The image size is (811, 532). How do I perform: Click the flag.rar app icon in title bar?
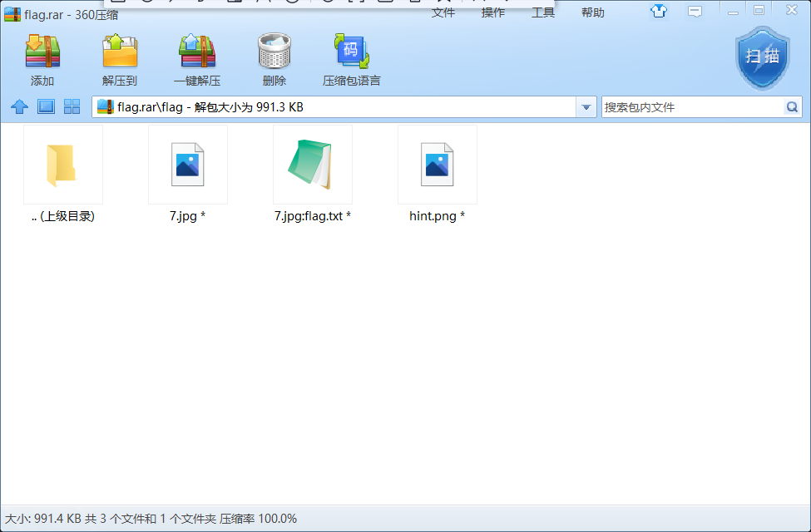(x=12, y=14)
